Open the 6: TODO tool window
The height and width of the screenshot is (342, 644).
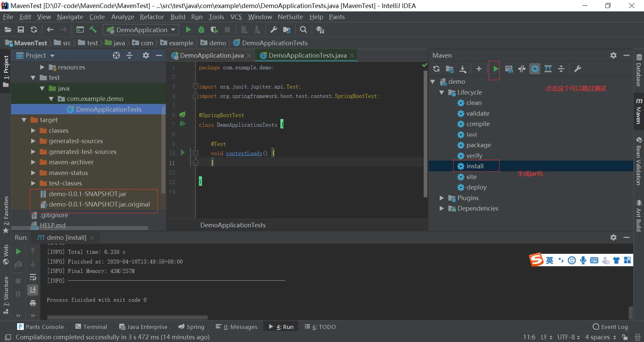(x=320, y=327)
